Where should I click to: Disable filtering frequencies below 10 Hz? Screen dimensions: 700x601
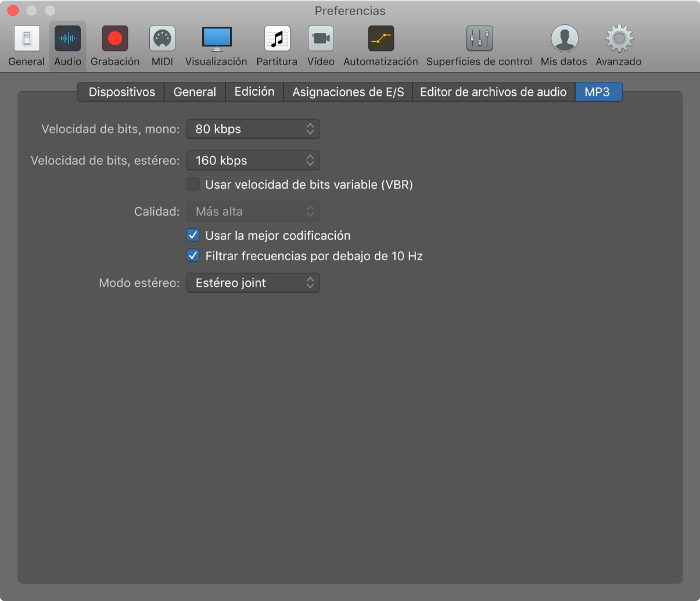coord(193,255)
